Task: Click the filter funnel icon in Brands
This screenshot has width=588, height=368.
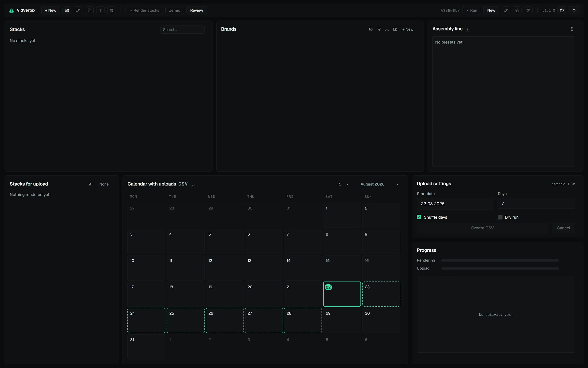Action: coord(379,29)
